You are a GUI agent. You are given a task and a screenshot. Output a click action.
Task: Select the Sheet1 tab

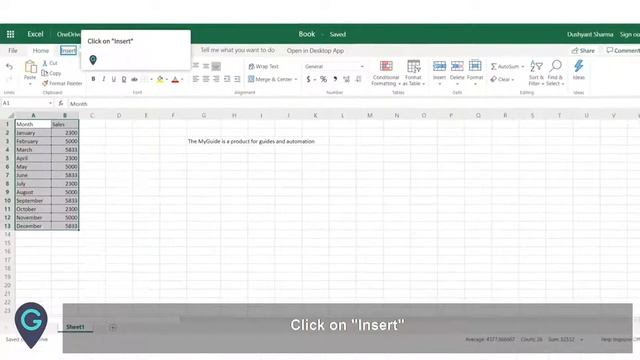coord(75,327)
